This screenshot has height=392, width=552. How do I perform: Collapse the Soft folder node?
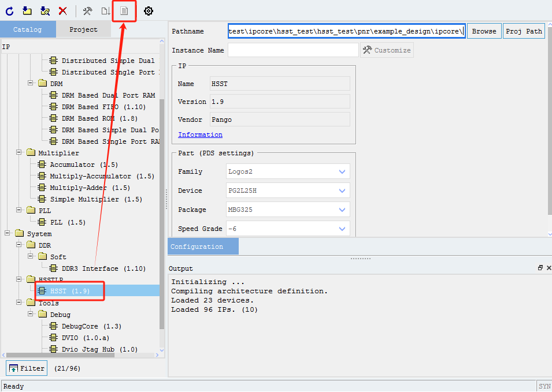[x=31, y=257]
